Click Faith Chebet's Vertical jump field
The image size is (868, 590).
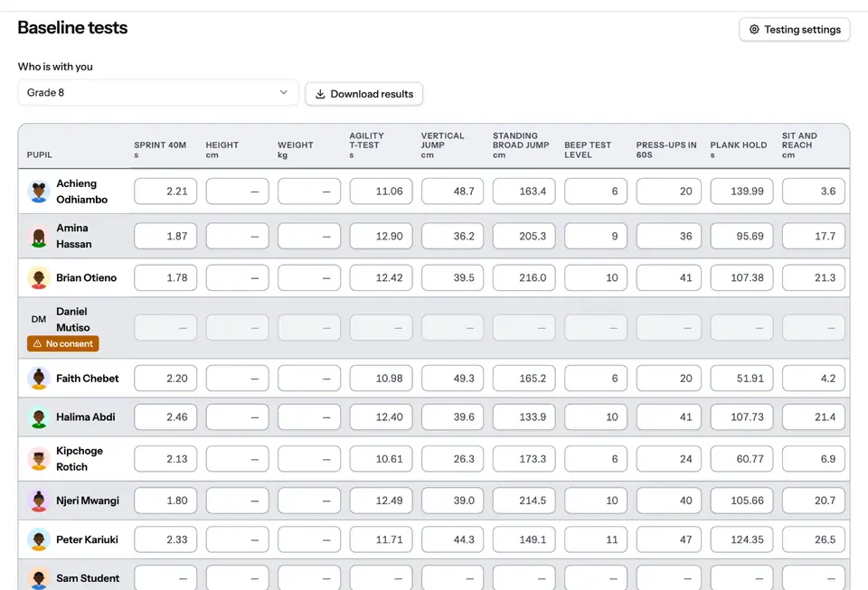tap(452, 379)
